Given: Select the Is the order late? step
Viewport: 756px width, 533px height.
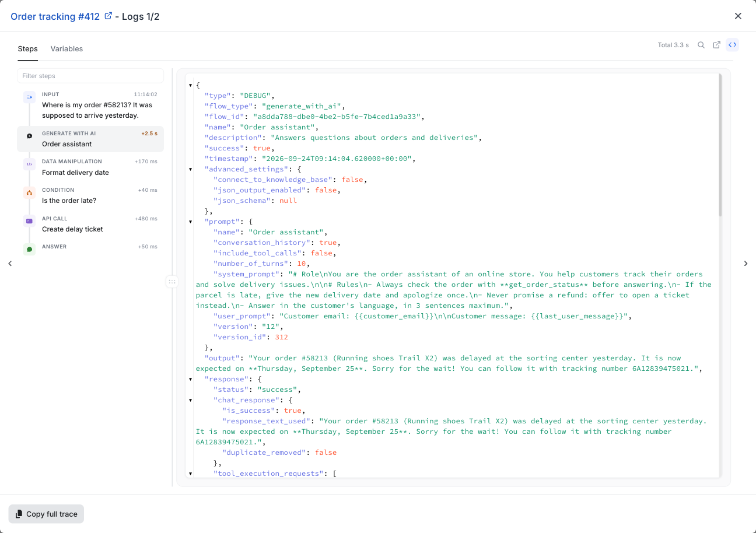Looking at the screenshot, I should (90, 195).
